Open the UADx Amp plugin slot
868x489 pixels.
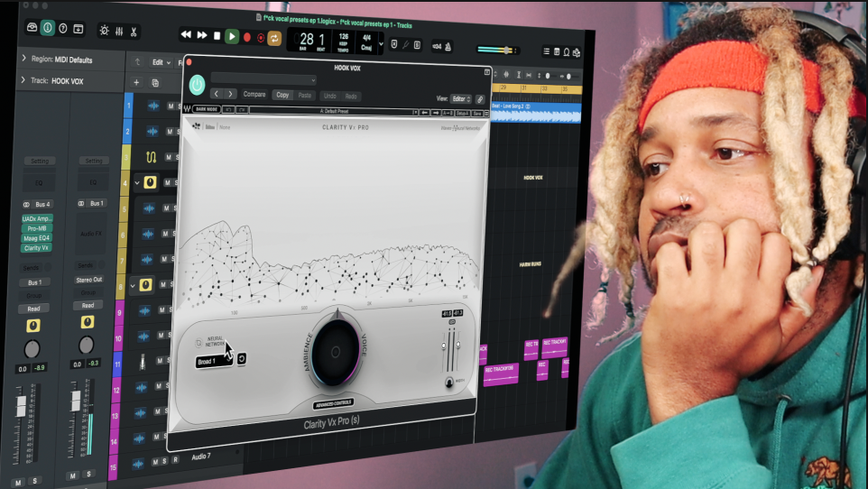36,218
